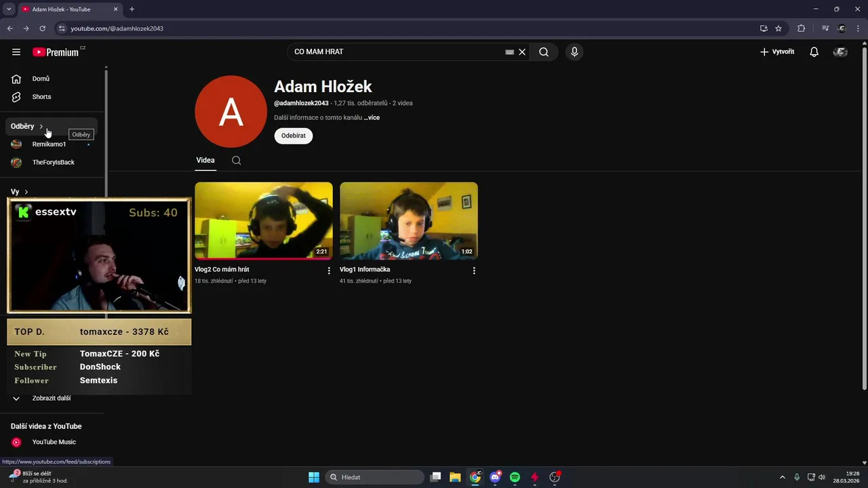Click the Vytvořit create button
The width and height of the screenshot is (868, 488).
click(777, 52)
